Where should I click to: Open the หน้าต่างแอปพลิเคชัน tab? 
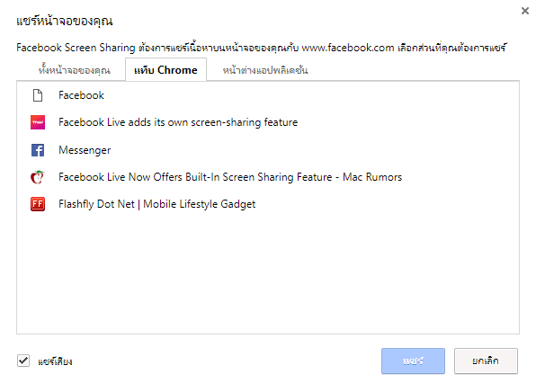[x=265, y=70]
